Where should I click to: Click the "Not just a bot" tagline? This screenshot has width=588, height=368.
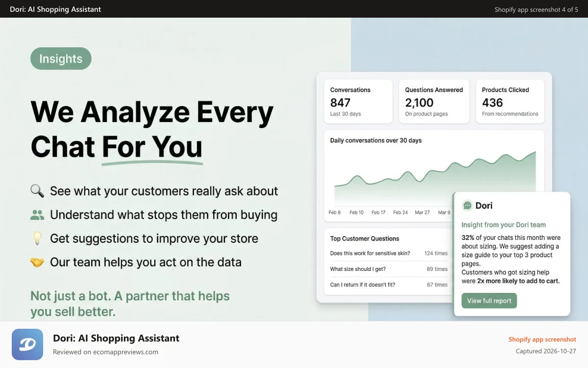coord(130,304)
